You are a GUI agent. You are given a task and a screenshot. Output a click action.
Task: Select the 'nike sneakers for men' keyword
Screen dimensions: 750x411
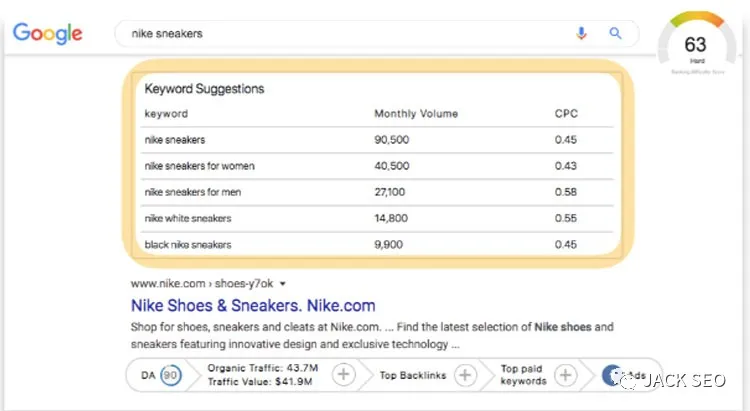194,192
